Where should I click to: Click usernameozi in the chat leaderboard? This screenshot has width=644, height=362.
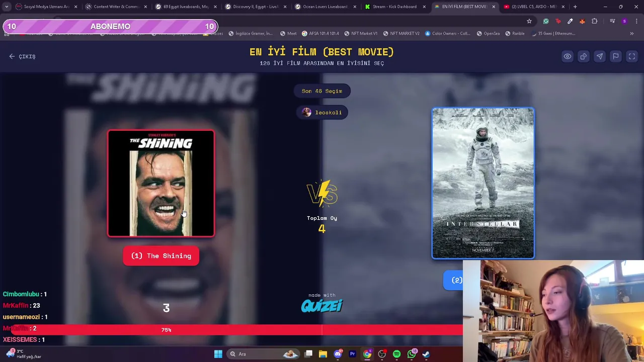22,317
